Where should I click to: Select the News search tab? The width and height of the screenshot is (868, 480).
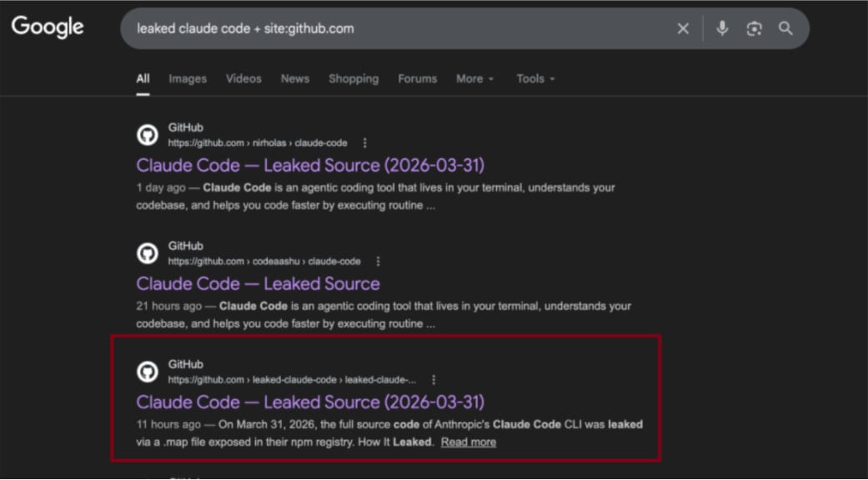pos(294,78)
